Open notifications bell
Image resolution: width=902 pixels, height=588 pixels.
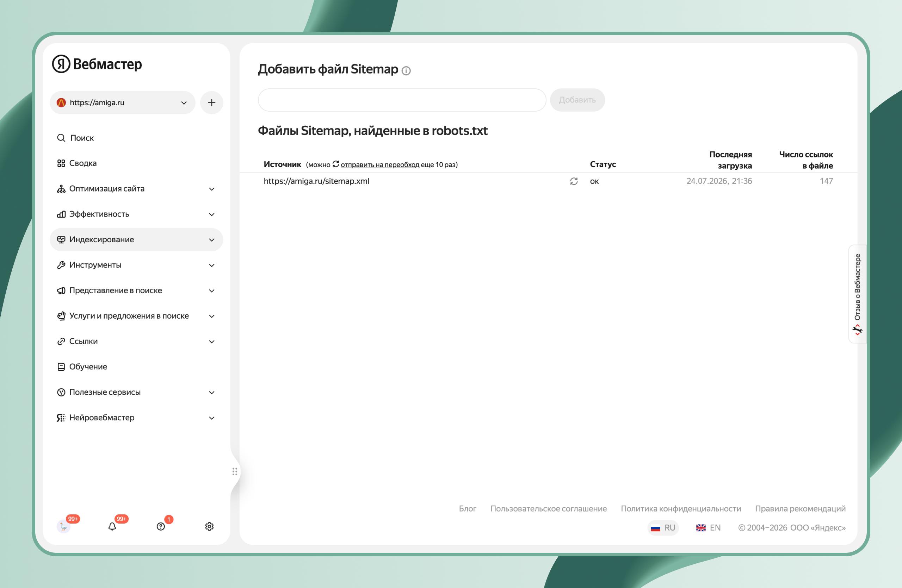(112, 527)
